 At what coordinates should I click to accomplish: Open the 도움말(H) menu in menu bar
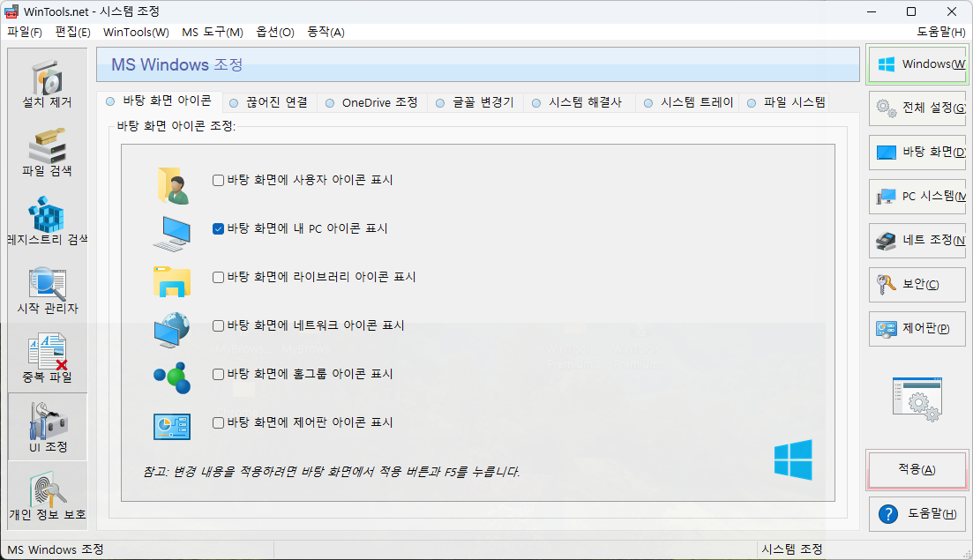(x=940, y=32)
